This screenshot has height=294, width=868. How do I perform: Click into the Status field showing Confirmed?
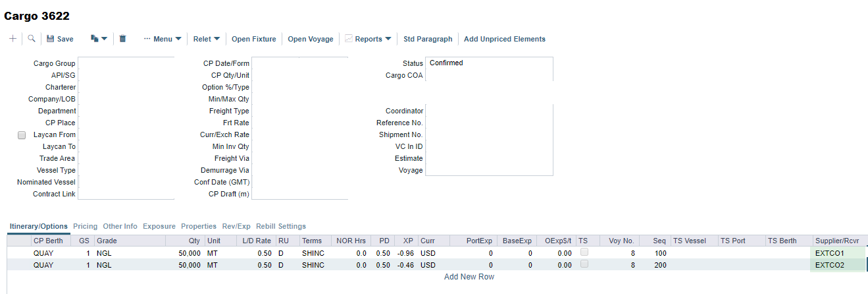pyautogui.click(x=490, y=63)
